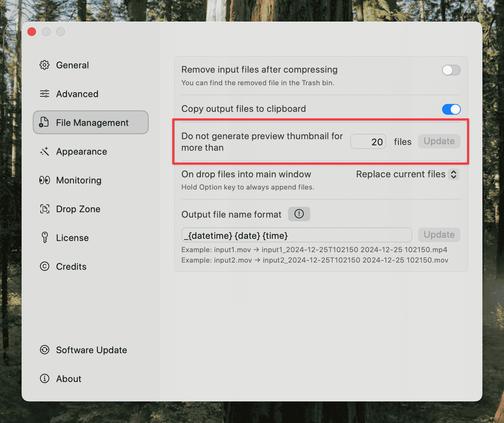Click the Advanced sliders icon

(x=45, y=94)
